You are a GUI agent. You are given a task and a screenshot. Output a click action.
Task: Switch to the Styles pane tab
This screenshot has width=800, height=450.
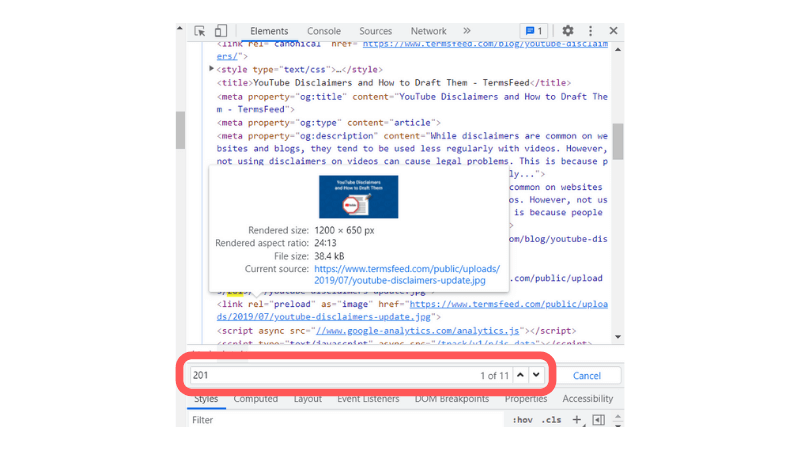tap(206, 399)
